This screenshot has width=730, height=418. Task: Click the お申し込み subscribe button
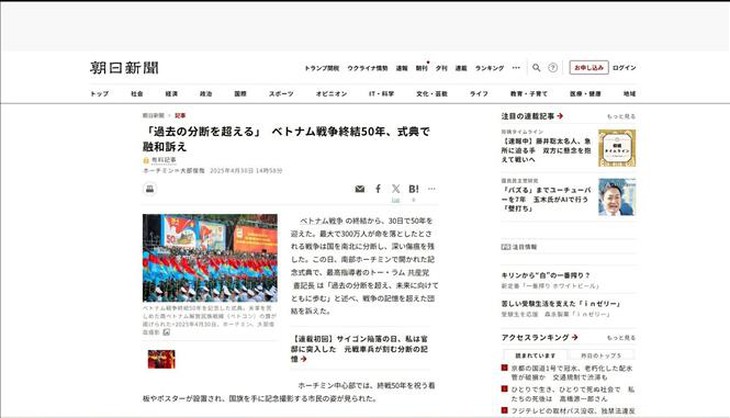pos(589,67)
